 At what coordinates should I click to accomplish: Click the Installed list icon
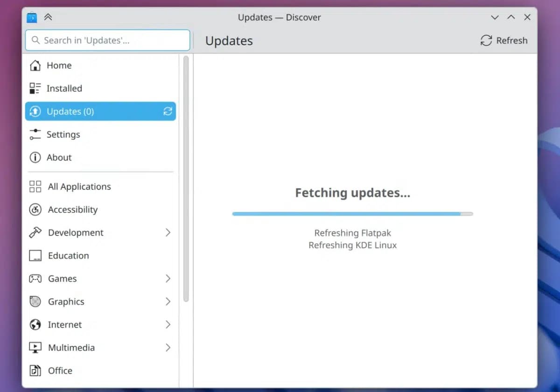pos(35,88)
